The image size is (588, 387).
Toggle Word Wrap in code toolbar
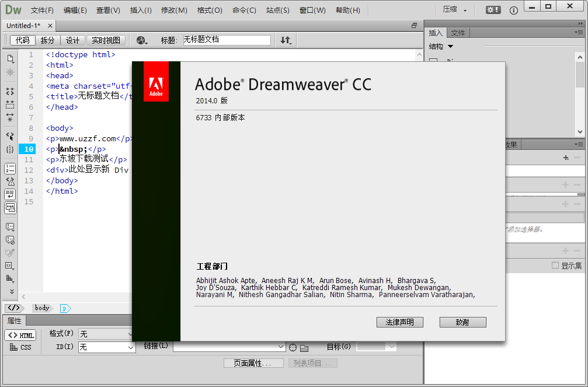pyautogui.click(x=10, y=194)
